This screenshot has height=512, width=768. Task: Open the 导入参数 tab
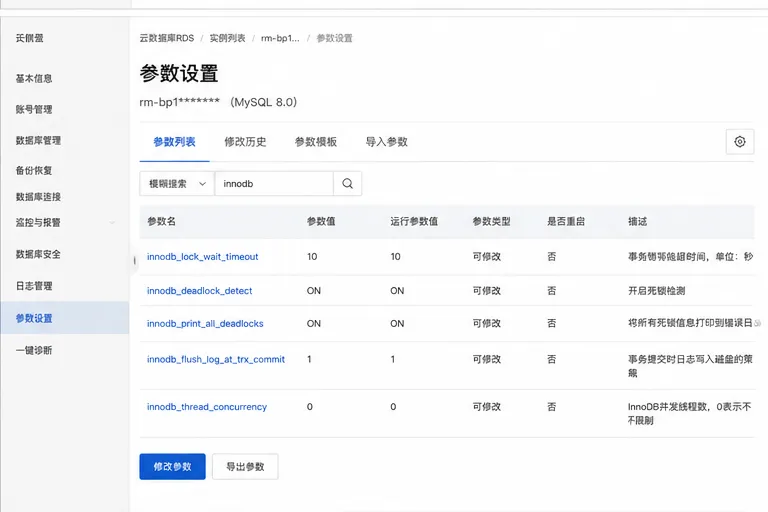(386, 142)
